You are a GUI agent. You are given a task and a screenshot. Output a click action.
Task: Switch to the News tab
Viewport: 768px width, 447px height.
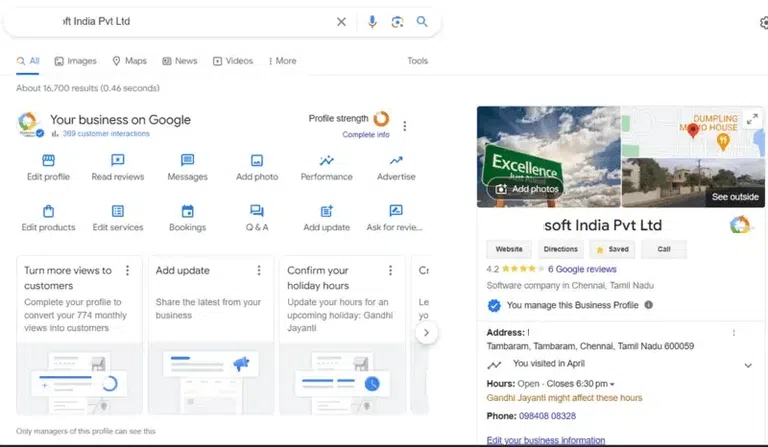pyautogui.click(x=180, y=61)
